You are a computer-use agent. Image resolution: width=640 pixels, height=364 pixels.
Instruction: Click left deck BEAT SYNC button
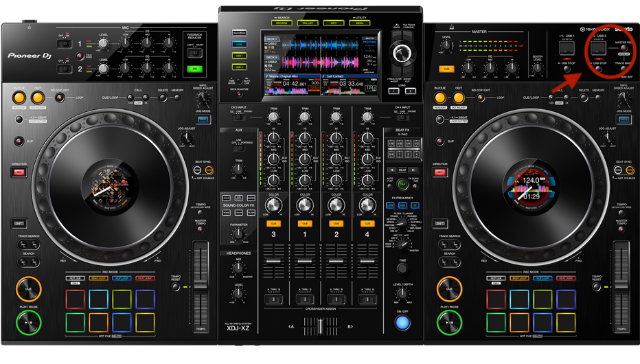coord(198,170)
